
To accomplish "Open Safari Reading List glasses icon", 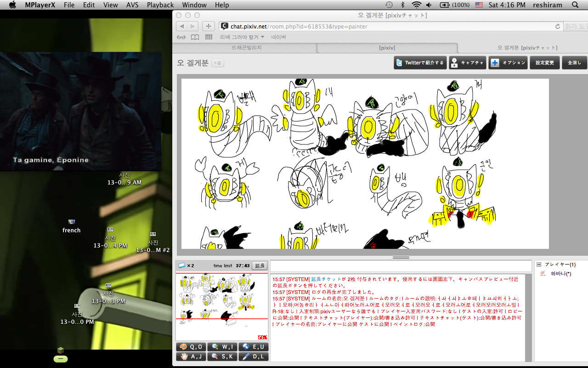I will pyautogui.click(x=181, y=37).
